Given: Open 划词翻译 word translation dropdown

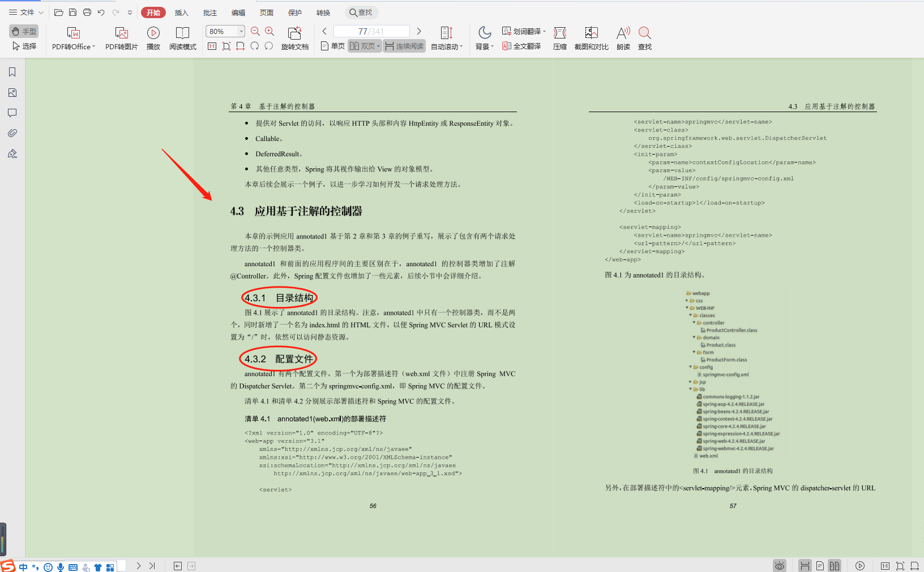Looking at the screenshot, I should (x=524, y=31).
